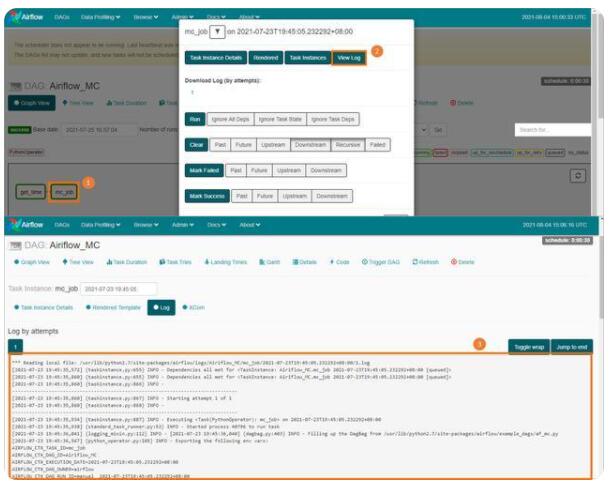Toggle Failed in the Clear row
610x484 pixels.
[x=377, y=145]
